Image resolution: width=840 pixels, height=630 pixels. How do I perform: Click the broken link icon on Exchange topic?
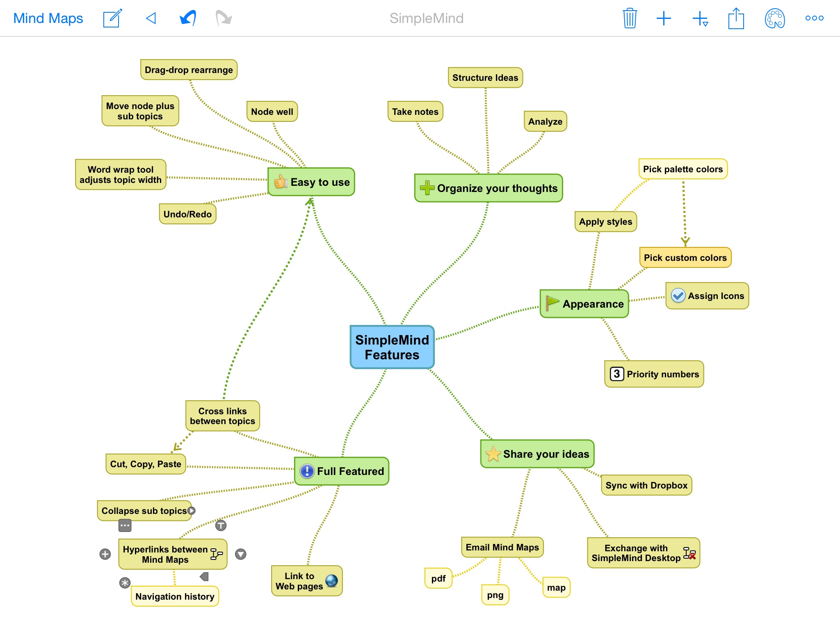689,553
